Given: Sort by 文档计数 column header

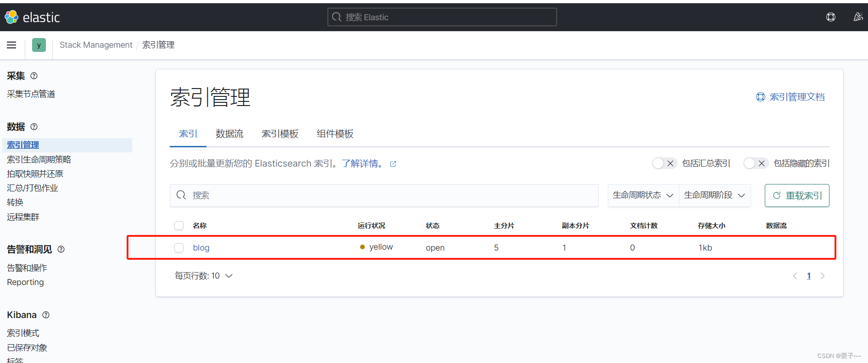Looking at the screenshot, I should coord(644,226).
